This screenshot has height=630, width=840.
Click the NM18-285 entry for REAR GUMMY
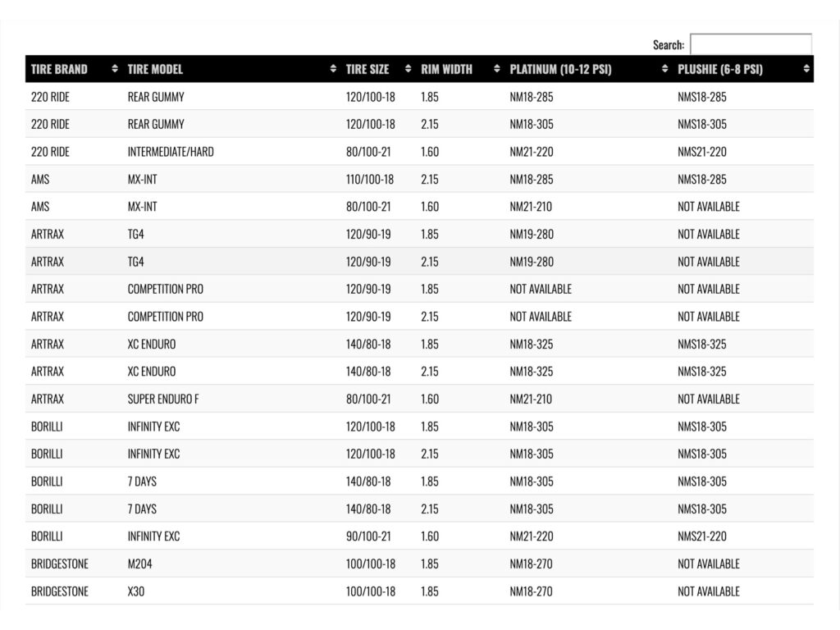point(530,97)
